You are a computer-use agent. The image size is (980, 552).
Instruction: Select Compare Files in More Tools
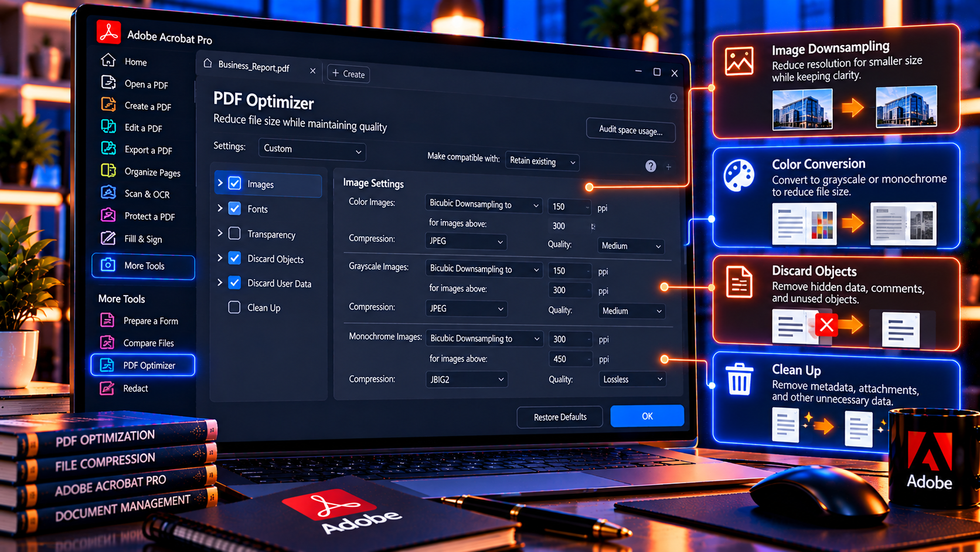click(x=148, y=343)
